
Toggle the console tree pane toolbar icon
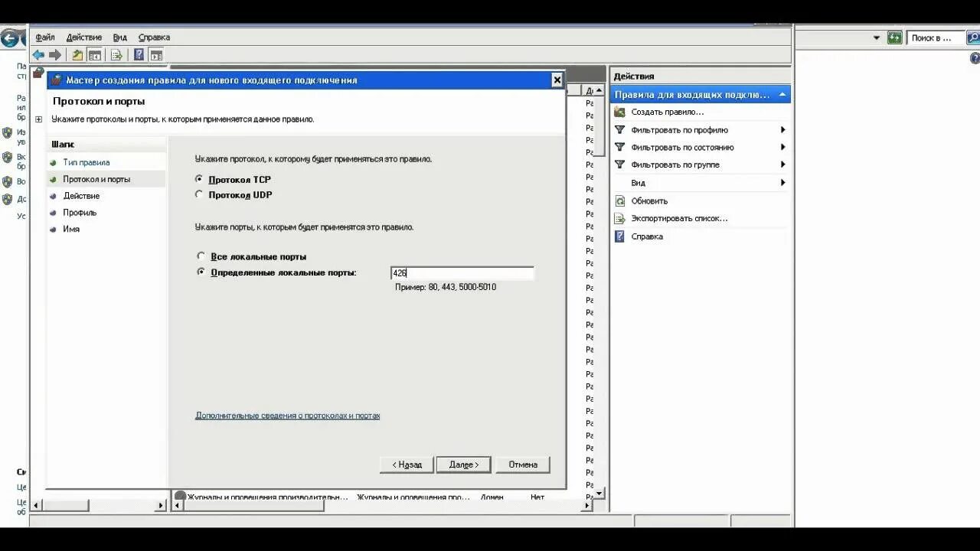pos(95,55)
